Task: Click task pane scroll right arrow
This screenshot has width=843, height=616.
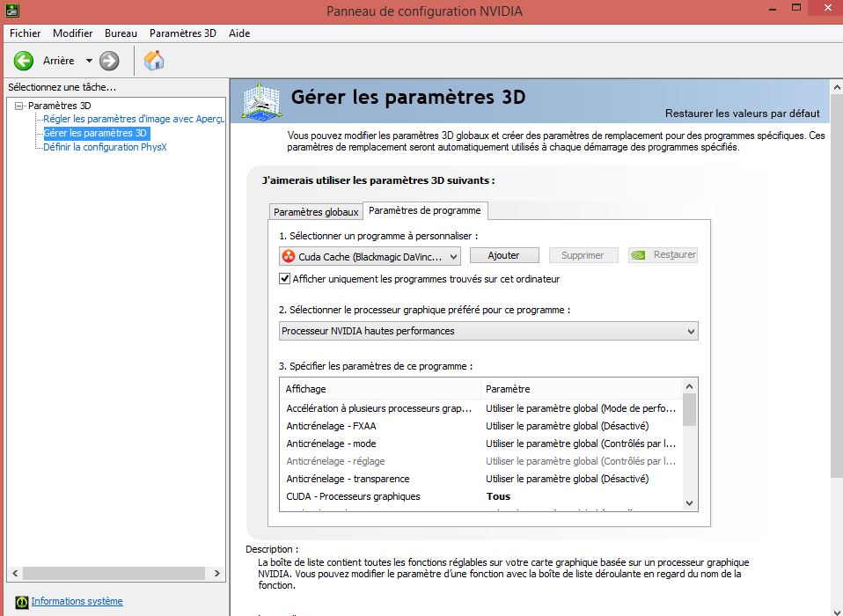Action: coord(217,573)
